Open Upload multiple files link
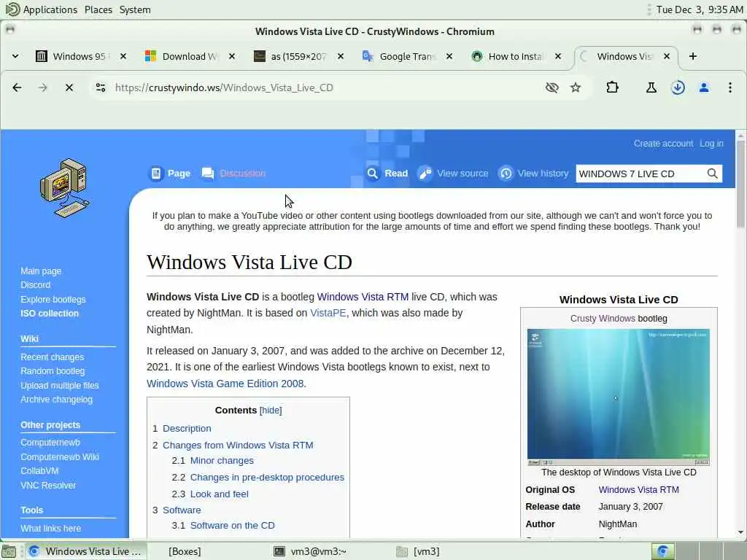This screenshot has width=747, height=560. (60, 386)
